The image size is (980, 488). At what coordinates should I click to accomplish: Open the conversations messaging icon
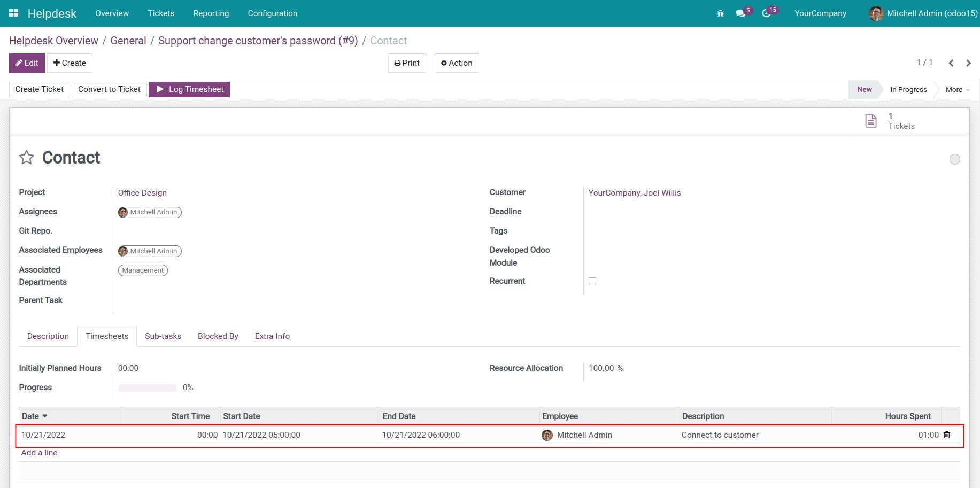741,13
